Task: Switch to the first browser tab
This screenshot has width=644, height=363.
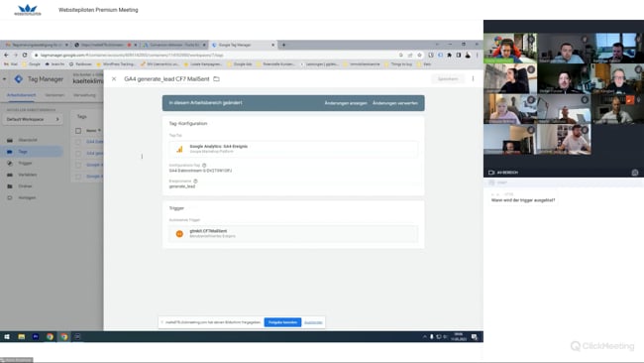Action: tap(36, 45)
